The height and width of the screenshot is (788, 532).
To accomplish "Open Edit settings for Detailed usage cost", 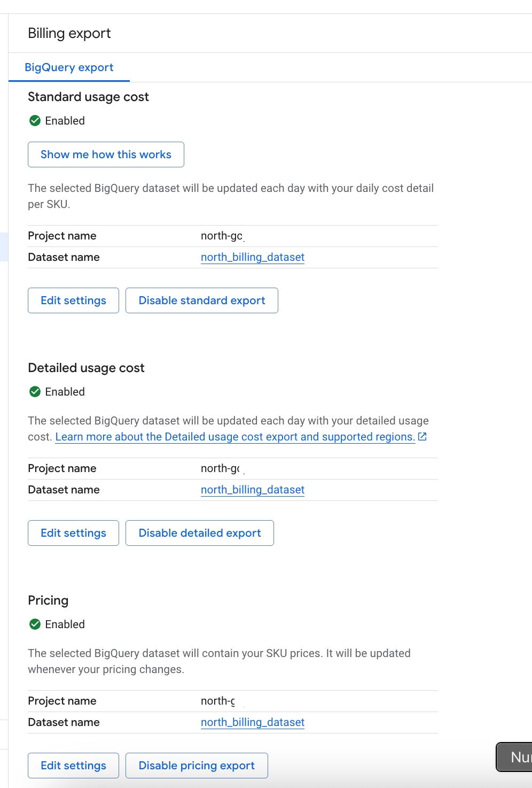I will tap(73, 533).
